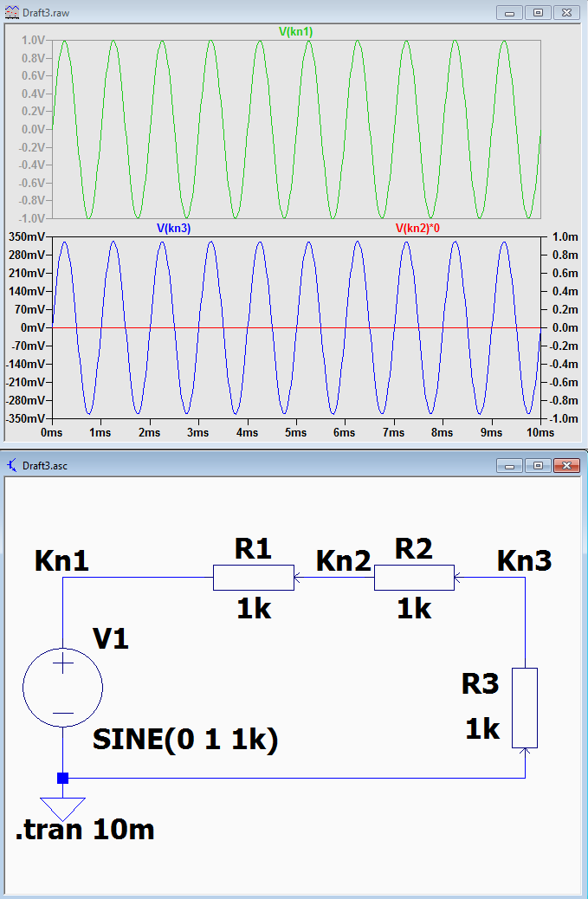Screen dimensions: 588x899
Task: Click the Draft3.raw title text
Action: 46,13
